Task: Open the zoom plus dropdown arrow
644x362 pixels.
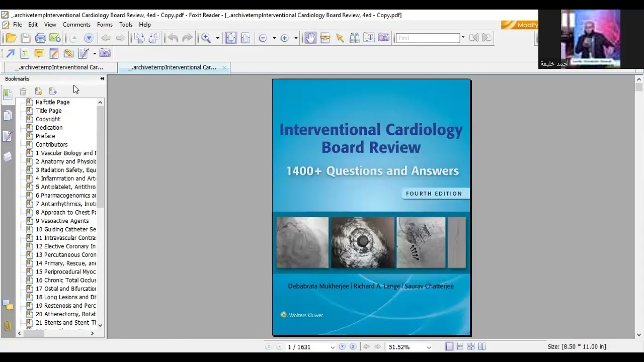Action: [x=296, y=38]
